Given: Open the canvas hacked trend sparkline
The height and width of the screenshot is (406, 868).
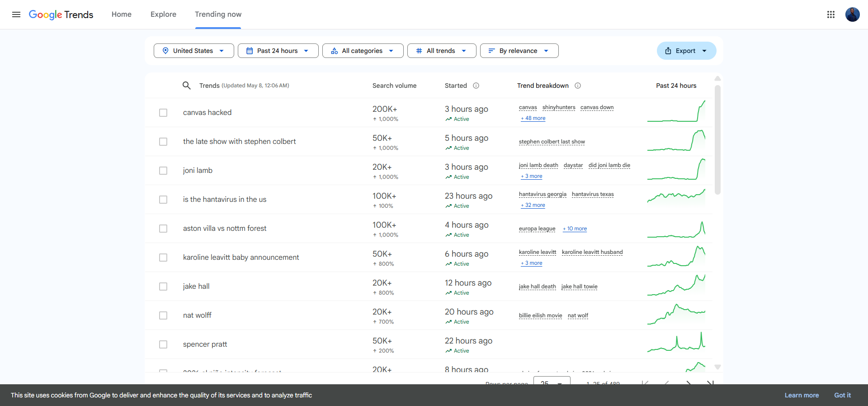Looking at the screenshot, I should point(676,111).
